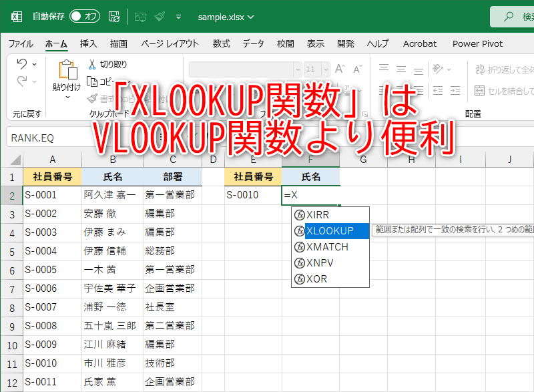This screenshot has width=534, height=392.
Task: Toggle middle vertical alignment
Action: [x=402, y=67]
